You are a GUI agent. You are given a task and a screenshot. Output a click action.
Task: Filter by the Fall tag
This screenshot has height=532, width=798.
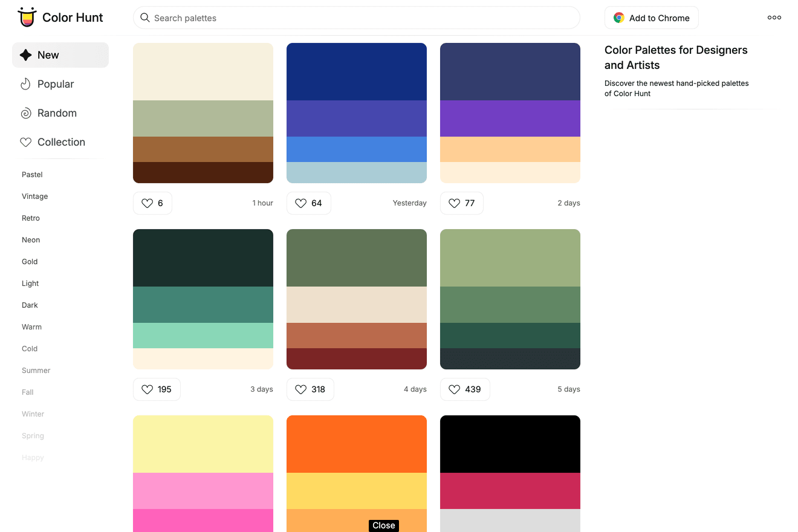[28, 392]
